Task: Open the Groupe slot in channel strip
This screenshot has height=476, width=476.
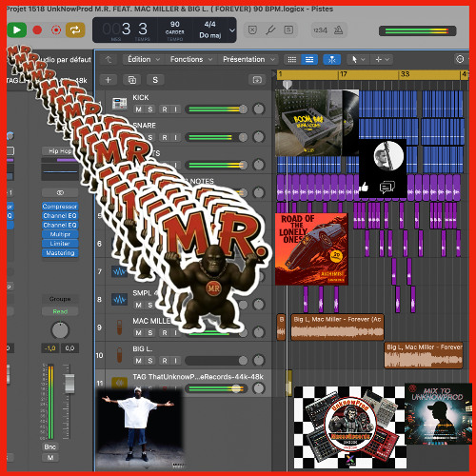Action: 60,299
